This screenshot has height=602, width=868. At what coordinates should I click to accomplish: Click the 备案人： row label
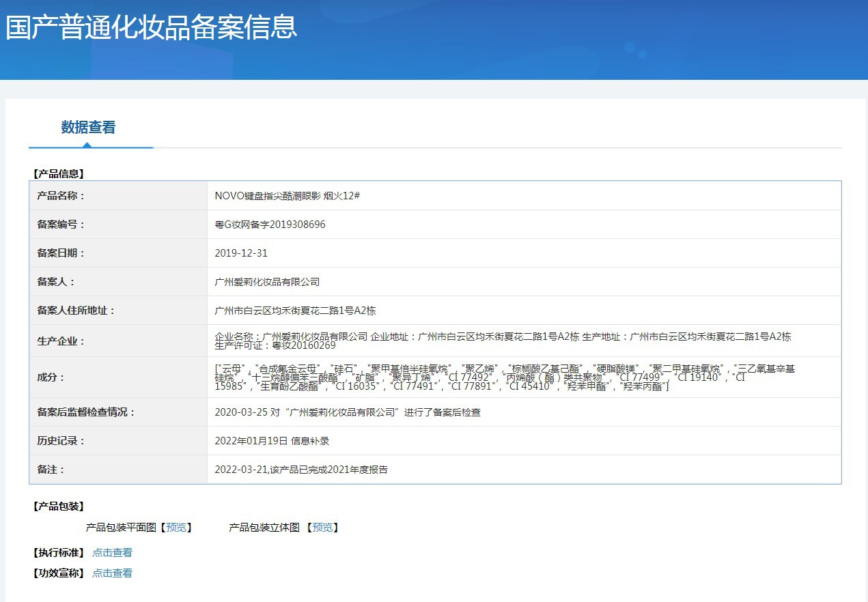pyautogui.click(x=56, y=282)
